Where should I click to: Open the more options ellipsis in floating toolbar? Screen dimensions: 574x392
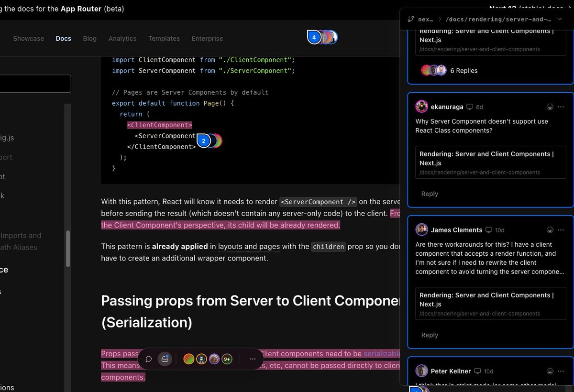(x=253, y=359)
